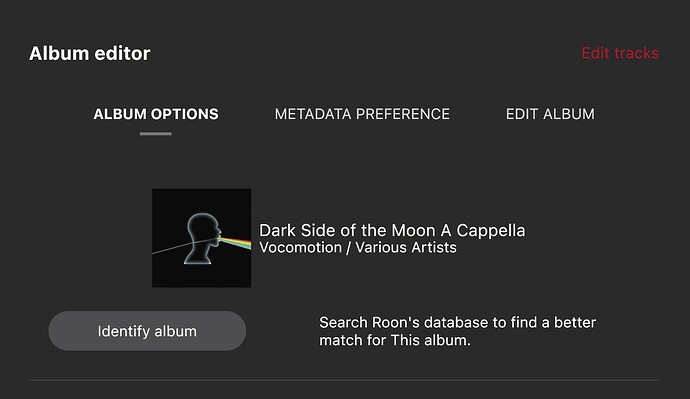The image size is (690, 399).
Task: Select the ALBUM OPTIONS tab
Action: tap(156, 114)
